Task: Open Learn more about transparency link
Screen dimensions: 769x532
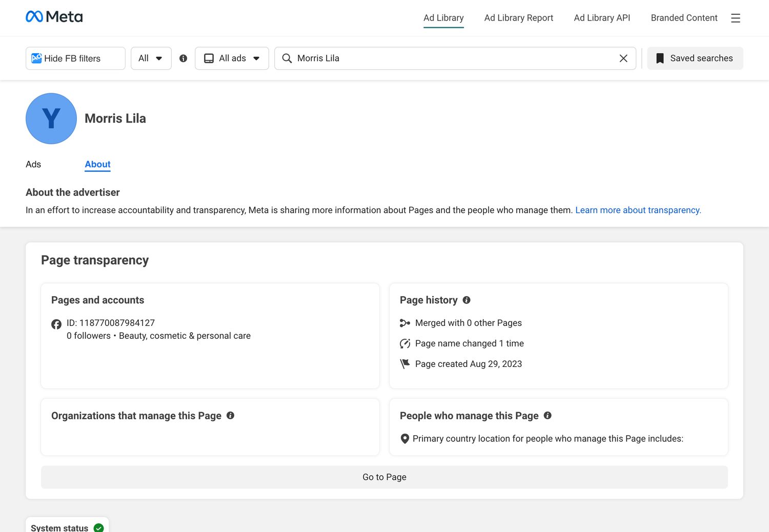Action: [638, 210]
